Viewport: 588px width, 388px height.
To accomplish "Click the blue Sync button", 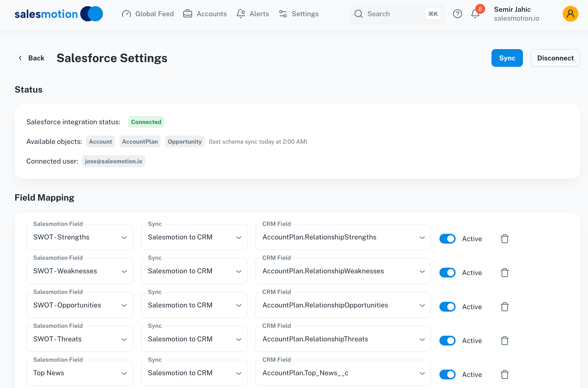I will tap(507, 58).
